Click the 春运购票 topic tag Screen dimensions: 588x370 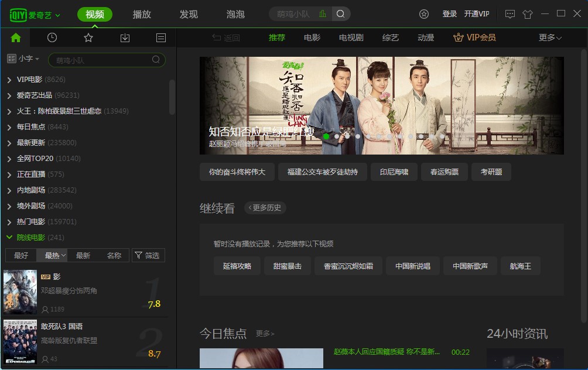[x=445, y=172]
